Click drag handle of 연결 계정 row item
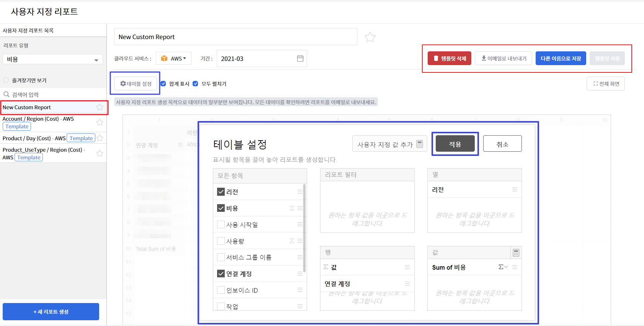The height and width of the screenshot is (326, 644). [407, 284]
